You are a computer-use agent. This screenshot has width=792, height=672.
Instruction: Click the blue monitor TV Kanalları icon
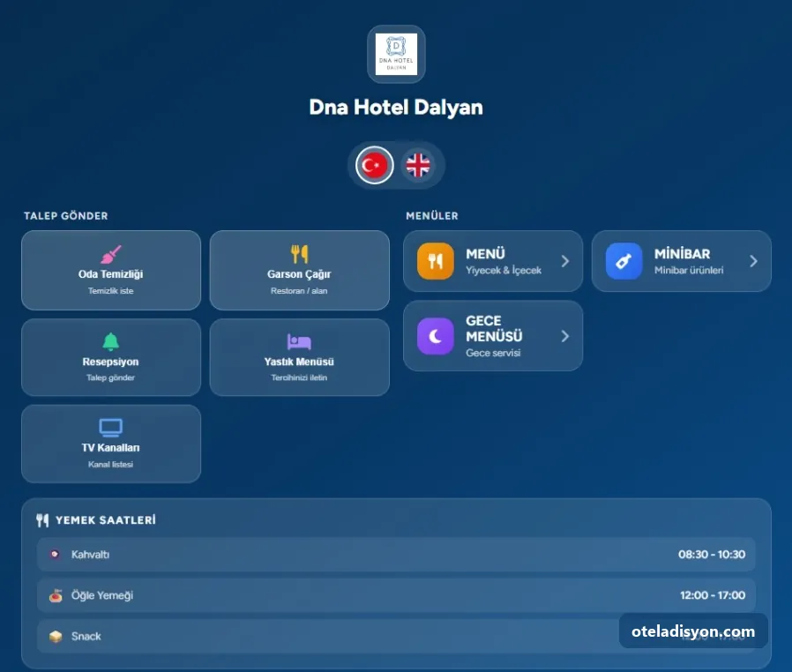pyautogui.click(x=110, y=427)
